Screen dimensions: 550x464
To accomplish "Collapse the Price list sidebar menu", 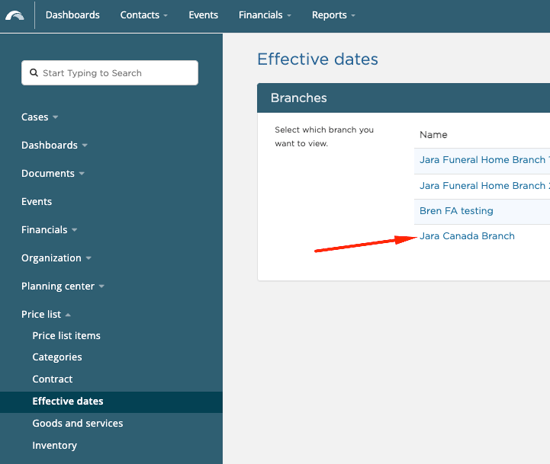I will point(46,314).
